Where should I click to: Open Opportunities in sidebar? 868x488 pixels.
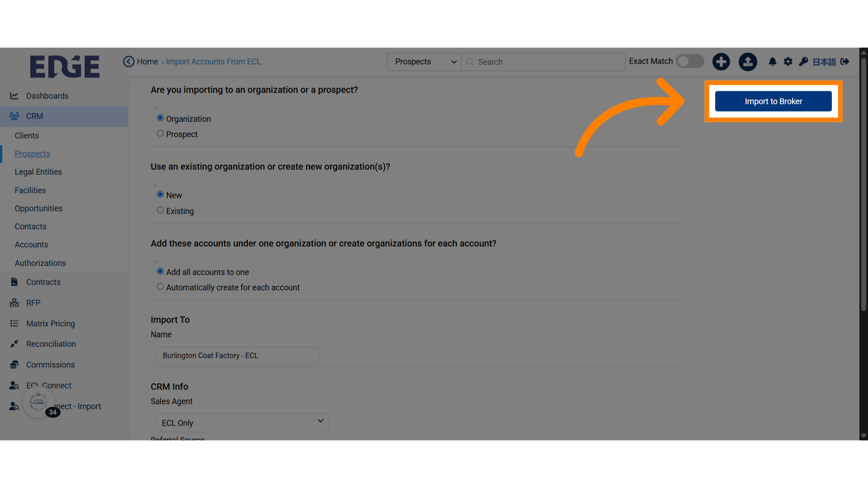coord(38,208)
